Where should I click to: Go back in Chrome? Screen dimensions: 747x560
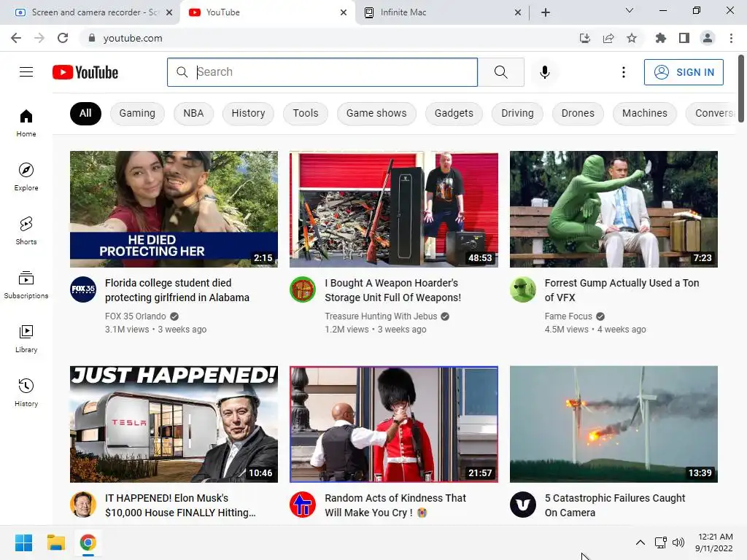[16, 38]
